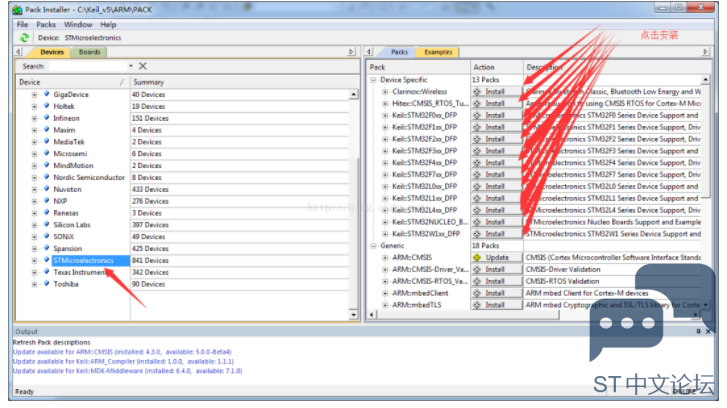Click the Nuvoton vendor icon

(x=46, y=189)
